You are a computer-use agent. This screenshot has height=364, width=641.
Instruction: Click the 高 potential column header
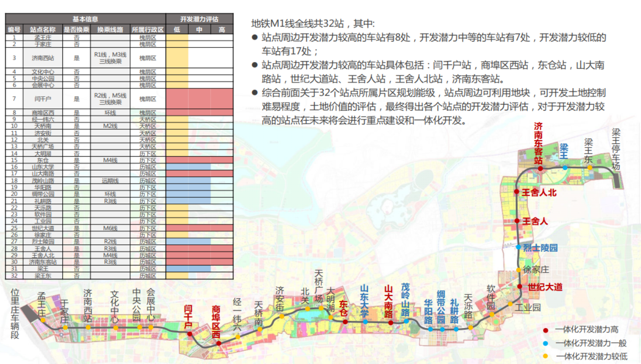[222, 29]
